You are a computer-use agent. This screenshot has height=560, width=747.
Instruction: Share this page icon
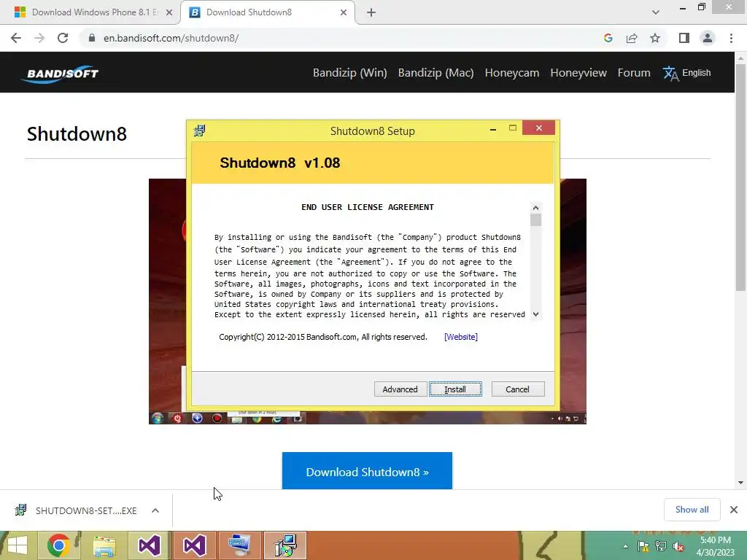point(632,38)
